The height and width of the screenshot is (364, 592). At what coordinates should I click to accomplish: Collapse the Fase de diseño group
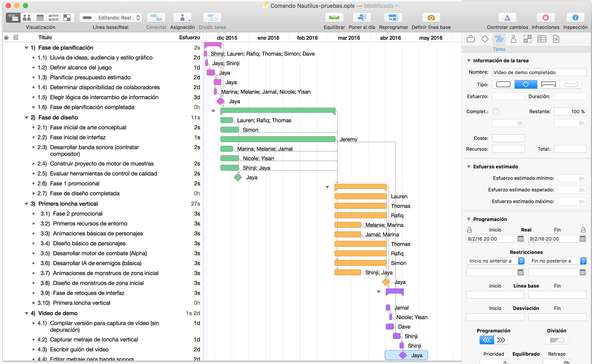tap(26, 118)
